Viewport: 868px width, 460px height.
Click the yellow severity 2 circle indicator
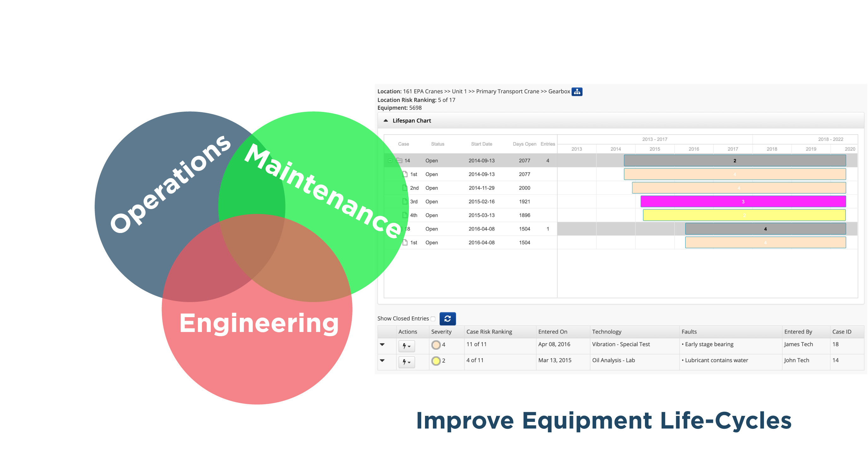tap(436, 361)
